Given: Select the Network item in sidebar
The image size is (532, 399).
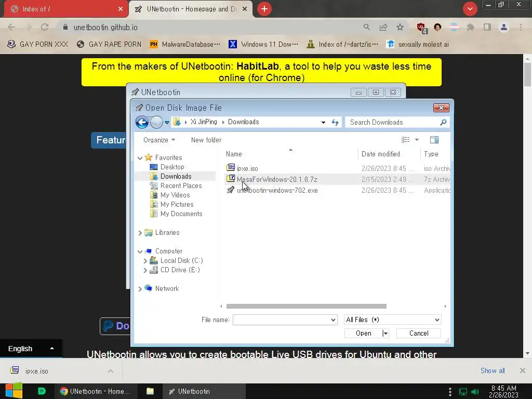Looking at the screenshot, I should tap(167, 288).
